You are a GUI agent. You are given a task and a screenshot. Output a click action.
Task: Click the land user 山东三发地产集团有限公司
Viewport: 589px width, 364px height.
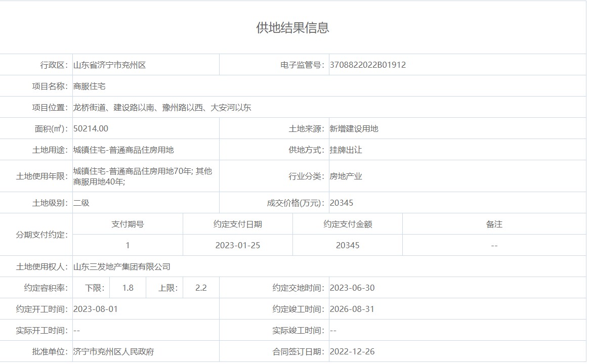pos(121,267)
